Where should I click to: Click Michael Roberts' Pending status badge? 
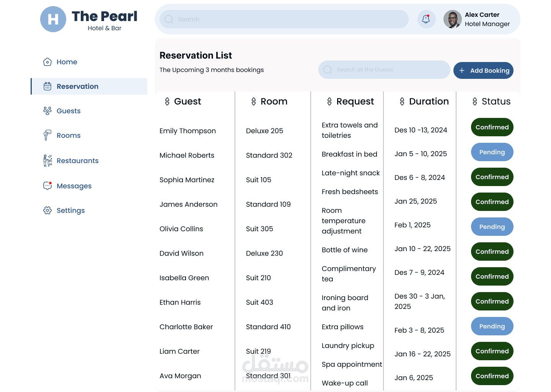(x=492, y=152)
